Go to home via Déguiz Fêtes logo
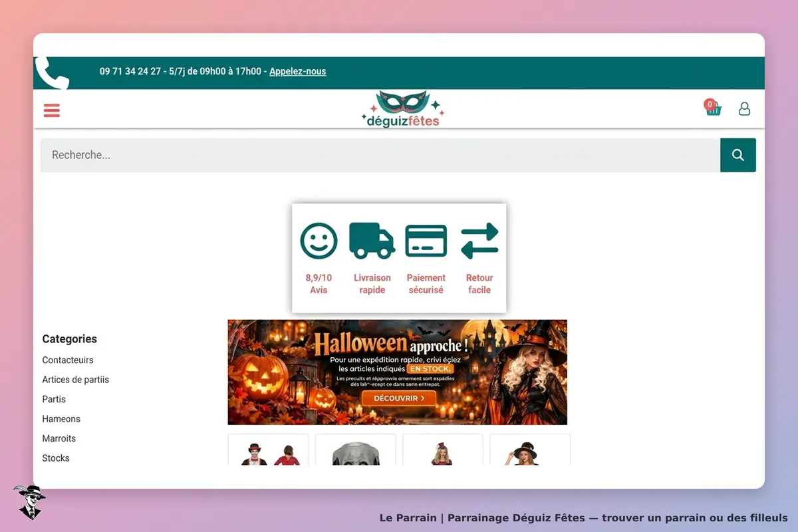This screenshot has height=532, width=798. (403, 109)
